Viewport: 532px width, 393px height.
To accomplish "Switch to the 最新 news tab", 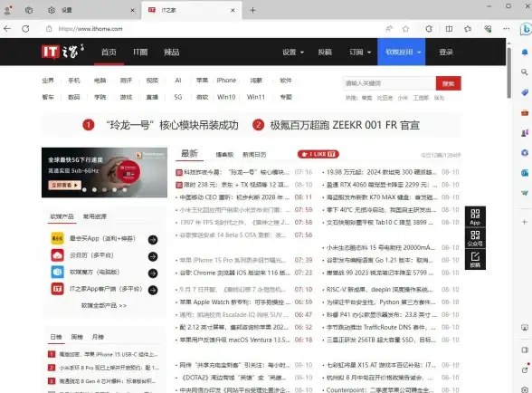I will [189, 154].
